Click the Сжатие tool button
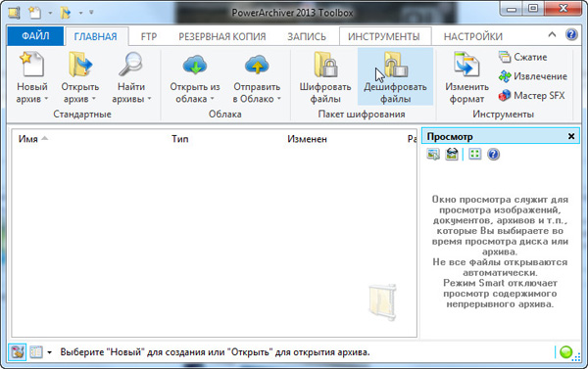 click(522, 57)
